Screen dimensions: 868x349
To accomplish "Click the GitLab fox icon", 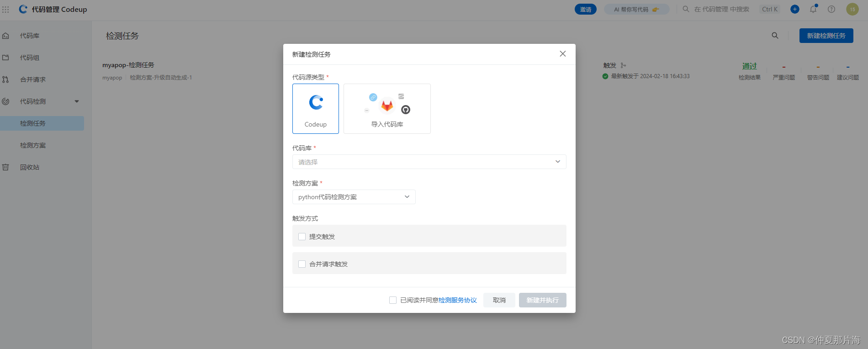I will 387,106.
